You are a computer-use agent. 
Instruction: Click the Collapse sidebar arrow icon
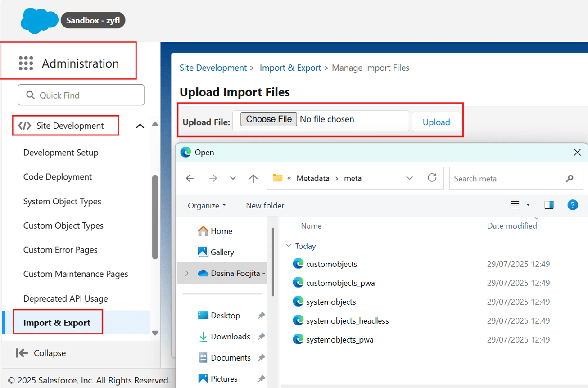[x=22, y=353]
